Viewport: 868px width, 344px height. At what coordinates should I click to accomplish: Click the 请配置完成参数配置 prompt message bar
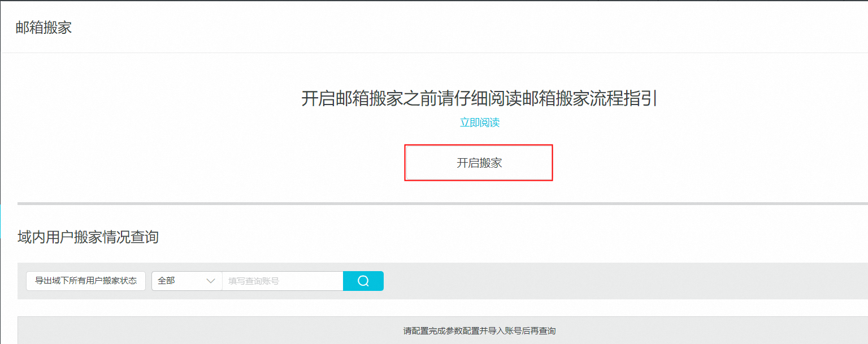pos(479,330)
